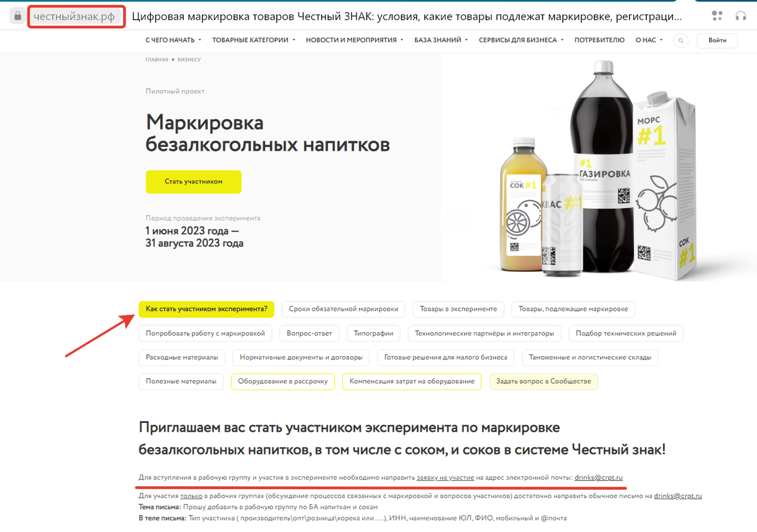This screenshot has height=532, width=757.
Task: Expand the С ЧЕГО НАЧАТЬ menu
Action: click(x=173, y=40)
